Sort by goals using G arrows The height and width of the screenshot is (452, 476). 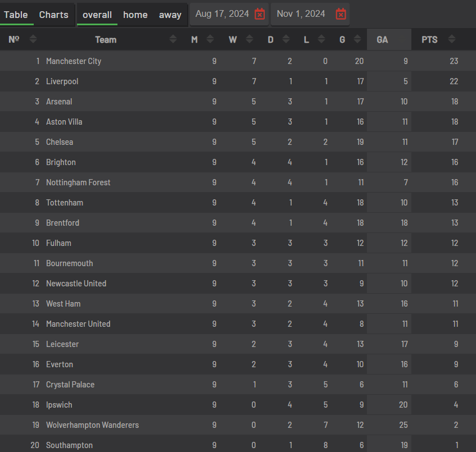tap(357, 39)
